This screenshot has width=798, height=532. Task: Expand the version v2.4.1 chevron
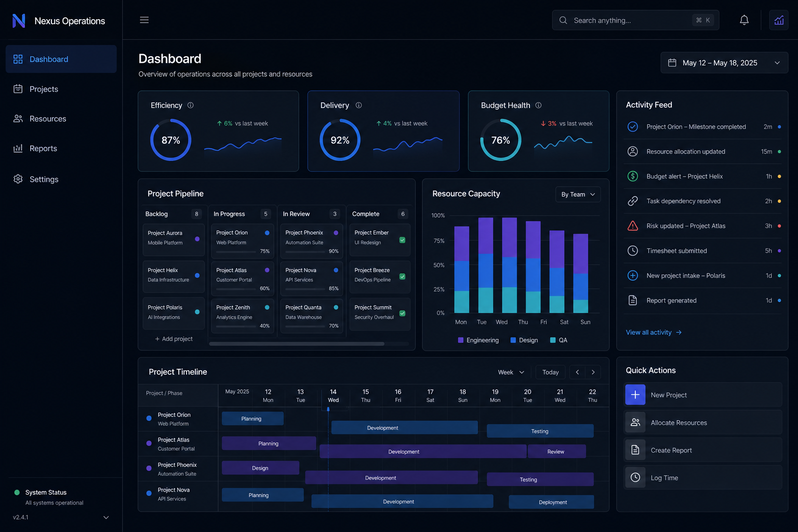[106, 517]
